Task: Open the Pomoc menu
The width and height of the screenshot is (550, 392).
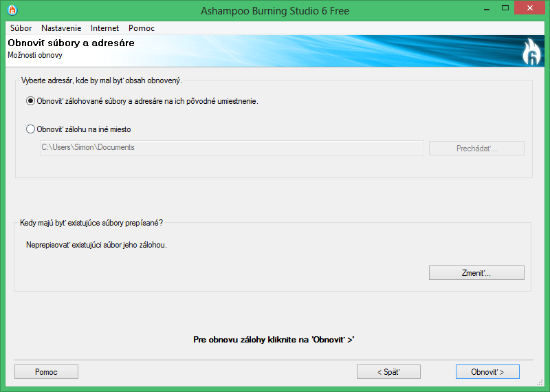Action: (142, 28)
